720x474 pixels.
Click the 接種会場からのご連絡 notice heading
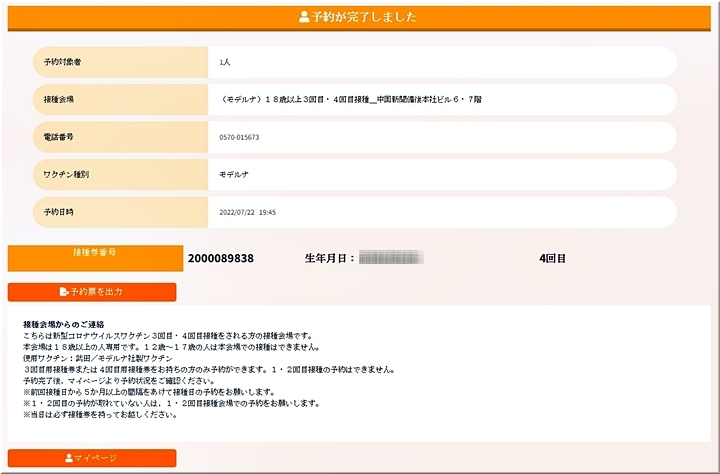pos(64,325)
